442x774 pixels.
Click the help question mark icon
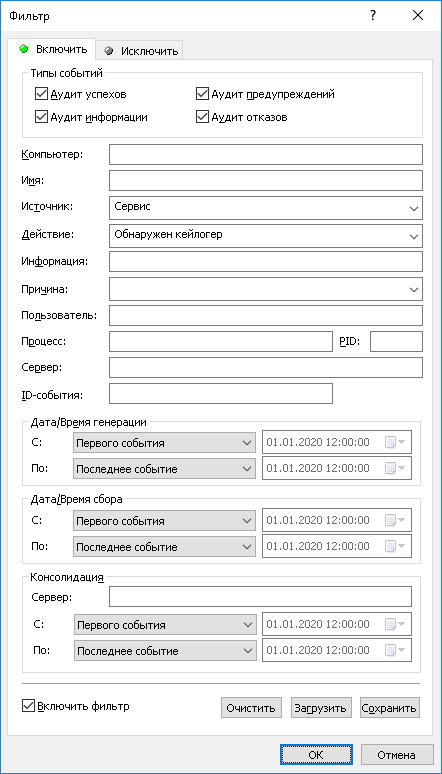click(x=373, y=16)
